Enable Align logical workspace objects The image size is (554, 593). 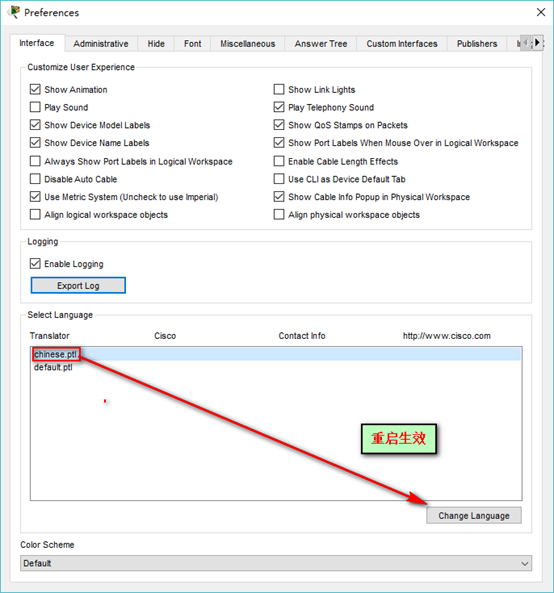click(x=35, y=215)
